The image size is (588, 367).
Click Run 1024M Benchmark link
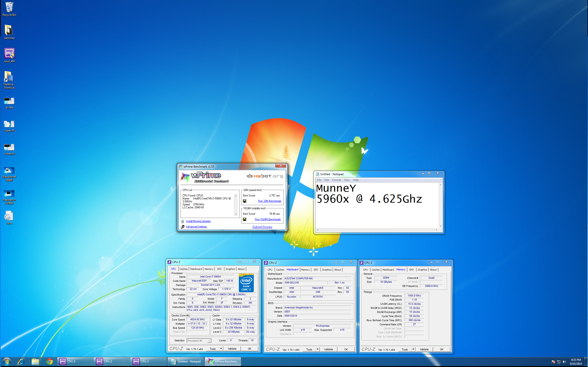point(268,219)
